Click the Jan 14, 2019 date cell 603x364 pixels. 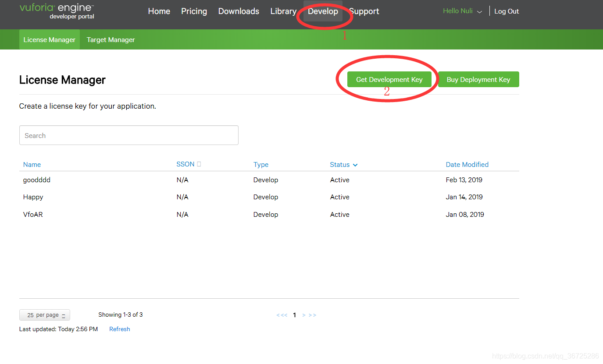pos(464,197)
